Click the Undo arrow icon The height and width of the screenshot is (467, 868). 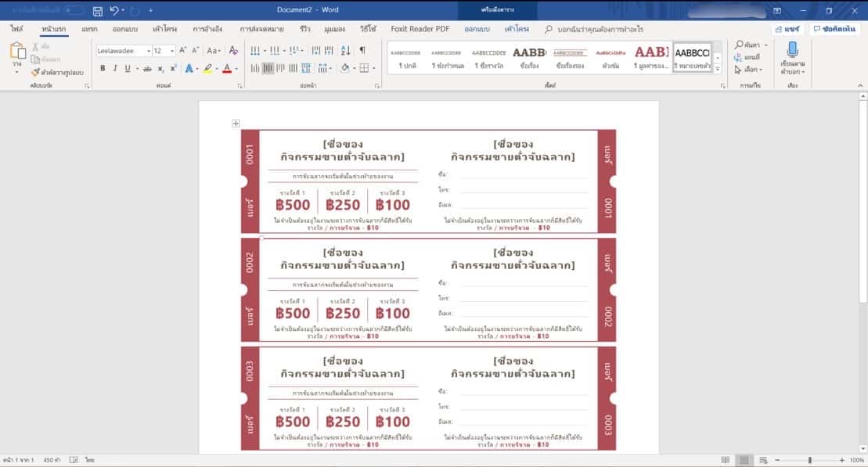click(x=114, y=11)
